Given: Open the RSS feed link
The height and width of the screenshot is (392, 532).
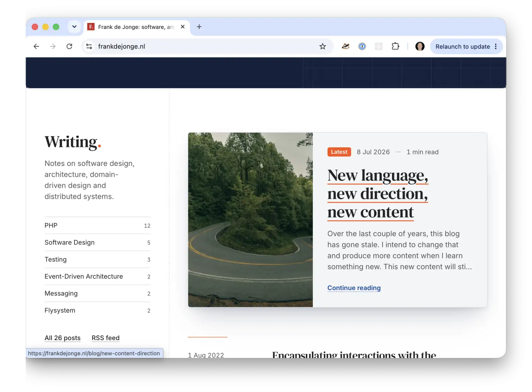Looking at the screenshot, I should [105, 338].
